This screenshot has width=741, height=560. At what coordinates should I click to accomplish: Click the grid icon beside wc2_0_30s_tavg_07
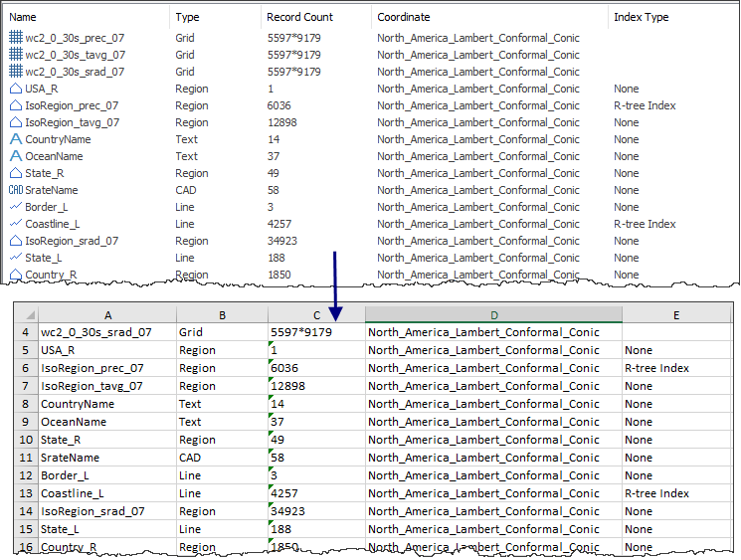pos(15,55)
